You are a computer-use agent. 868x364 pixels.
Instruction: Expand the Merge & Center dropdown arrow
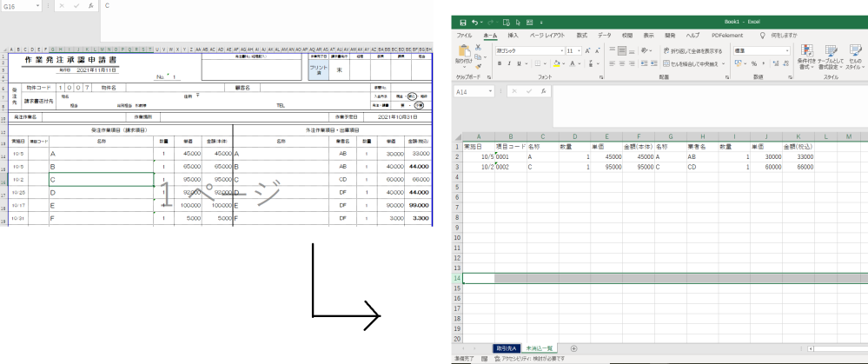(723, 63)
